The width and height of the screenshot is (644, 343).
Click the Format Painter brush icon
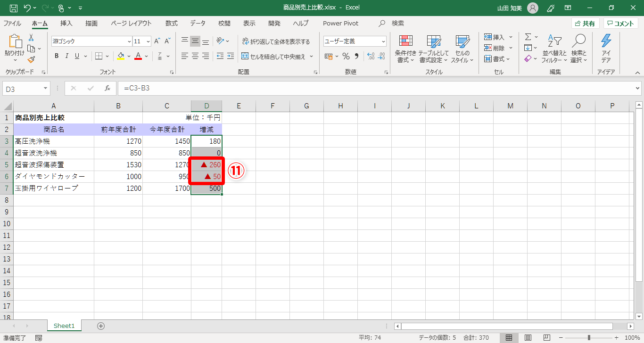coord(31,59)
